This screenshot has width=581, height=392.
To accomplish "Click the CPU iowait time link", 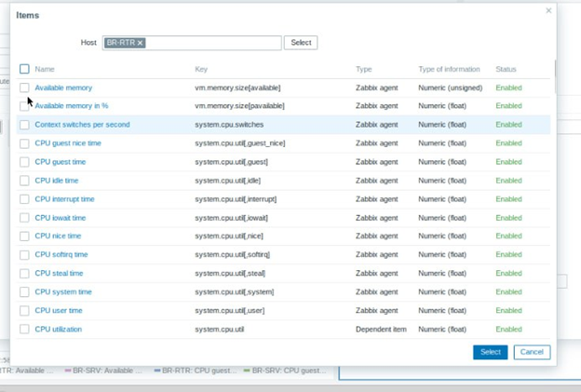I will click(x=60, y=218).
